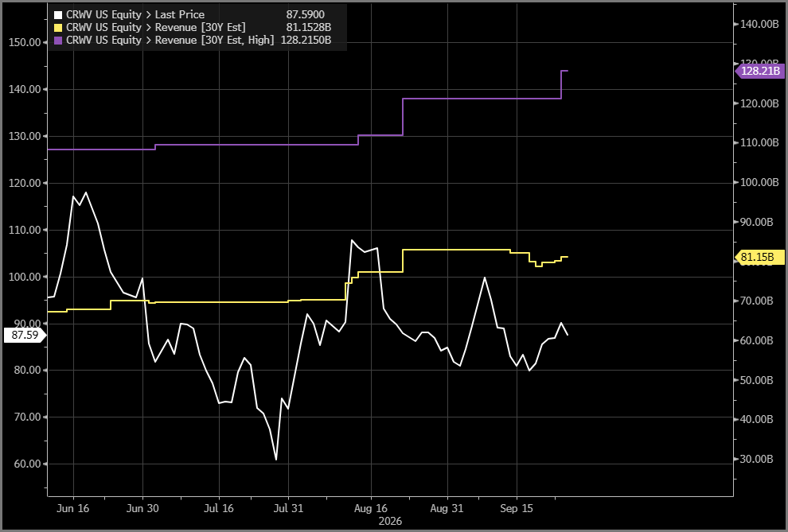Click the purple Revenue High legend swatch
The width and height of the screenshot is (788, 532).
[58, 40]
